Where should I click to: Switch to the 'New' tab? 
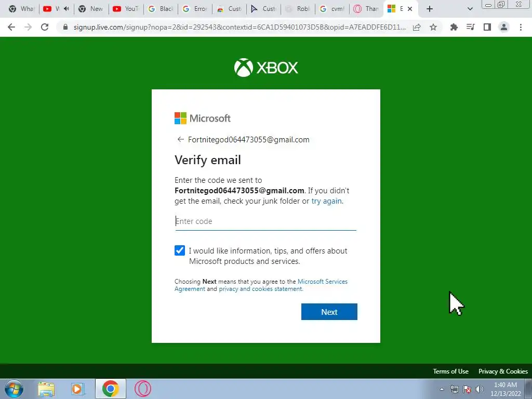click(91, 9)
